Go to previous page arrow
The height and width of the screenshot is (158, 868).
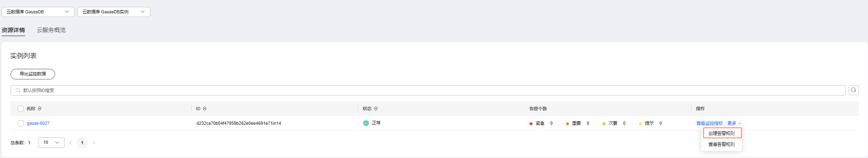point(71,143)
